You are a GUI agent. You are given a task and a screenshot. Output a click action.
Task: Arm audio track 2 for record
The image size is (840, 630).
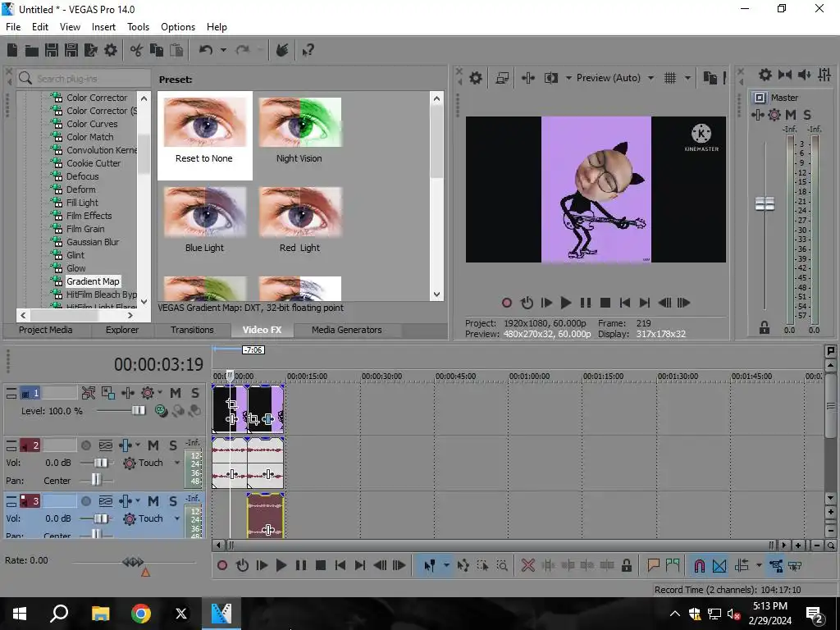point(85,445)
